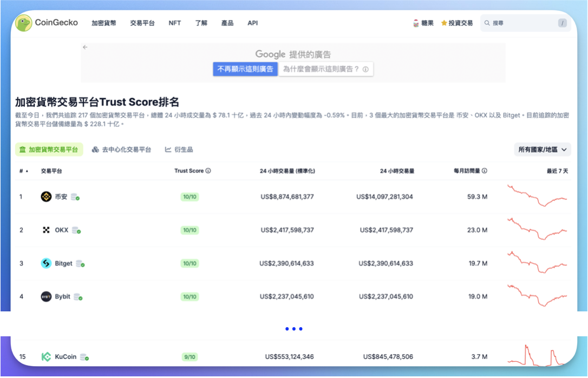The width and height of the screenshot is (588, 378).
Task: Open the API nav menu
Action: tap(253, 23)
